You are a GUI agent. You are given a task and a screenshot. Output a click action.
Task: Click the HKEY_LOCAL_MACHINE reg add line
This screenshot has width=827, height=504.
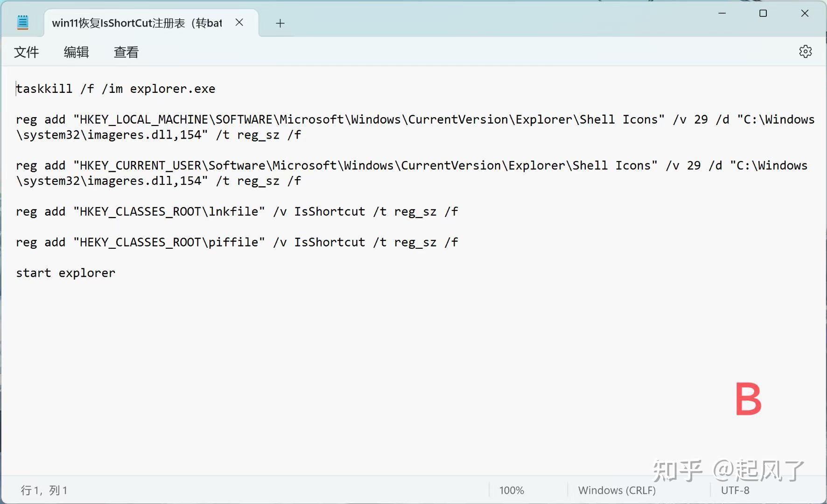coord(415,127)
